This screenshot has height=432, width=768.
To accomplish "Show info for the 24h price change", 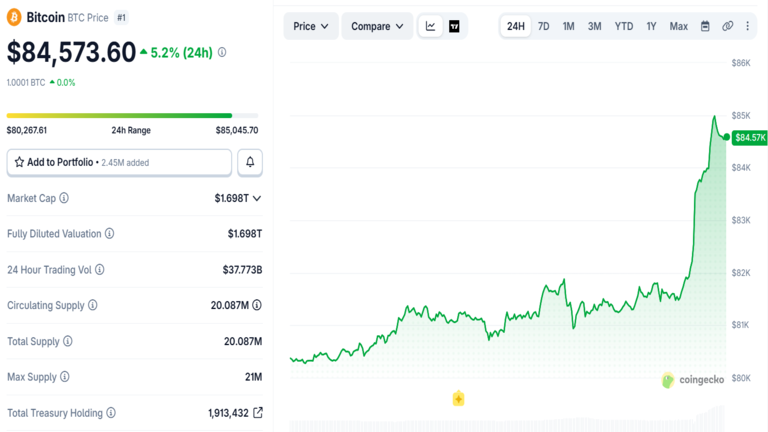I will coord(222,52).
